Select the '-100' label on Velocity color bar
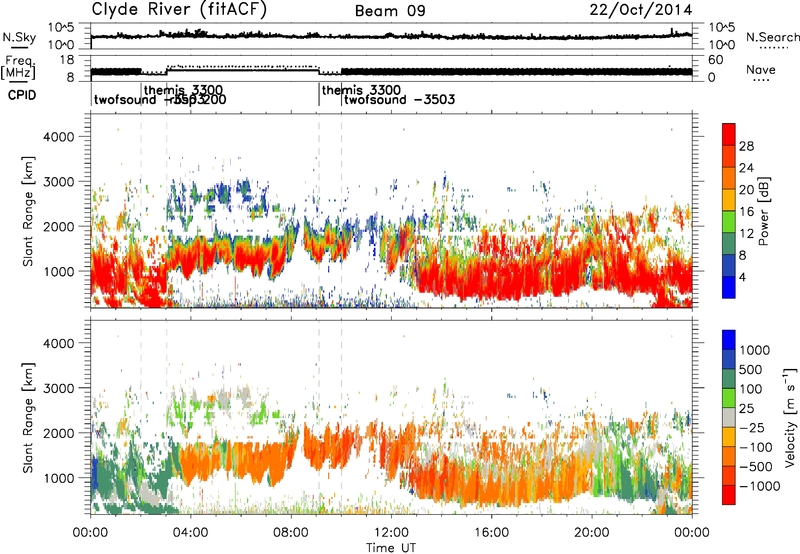800x554 pixels. click(756, 447)
